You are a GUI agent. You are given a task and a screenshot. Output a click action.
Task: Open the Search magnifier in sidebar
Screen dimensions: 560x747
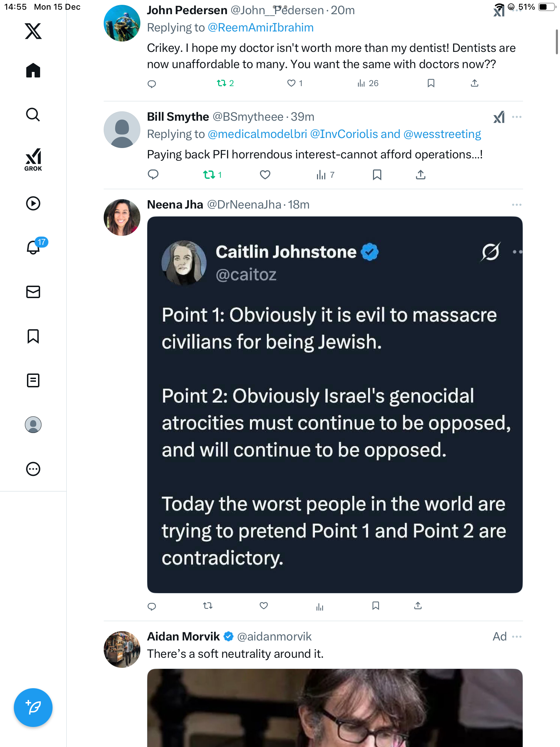point(33,114)
